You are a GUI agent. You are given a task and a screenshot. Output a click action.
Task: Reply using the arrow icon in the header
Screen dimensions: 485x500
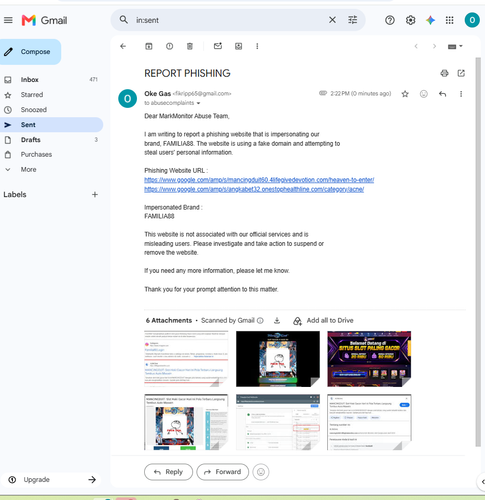pos(442,94)
